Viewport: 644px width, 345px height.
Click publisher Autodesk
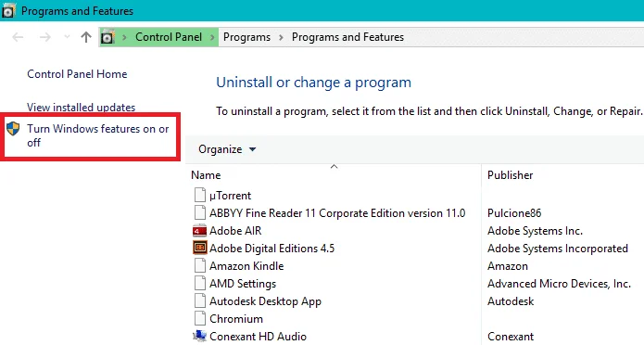(511, 301)
